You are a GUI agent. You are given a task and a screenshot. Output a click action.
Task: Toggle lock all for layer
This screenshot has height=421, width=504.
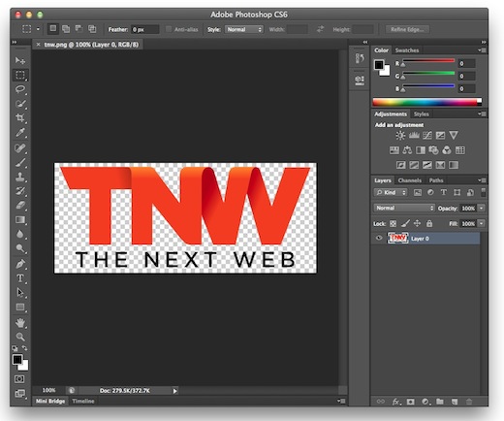pyautogui.click(x=429, y=223)
